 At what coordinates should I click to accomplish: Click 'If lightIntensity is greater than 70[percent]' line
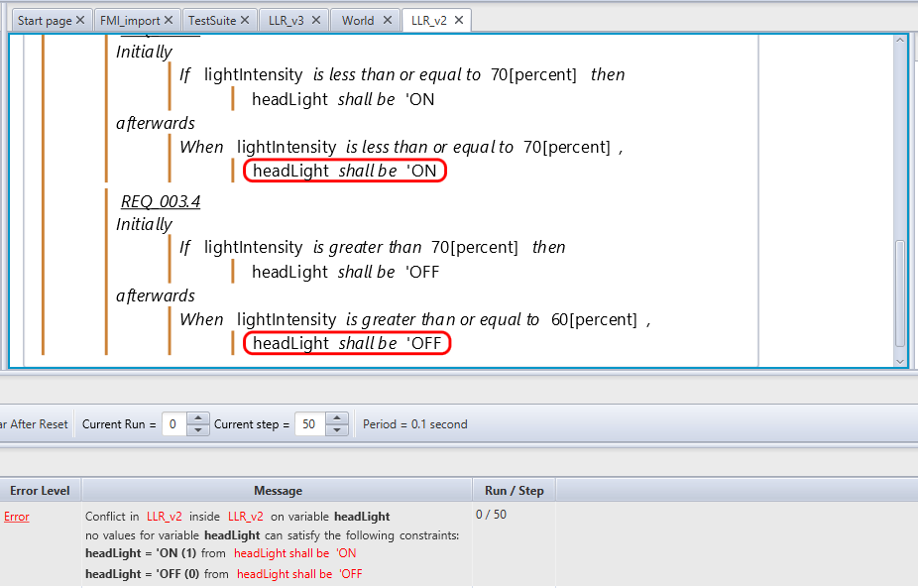tap(373, 247)
